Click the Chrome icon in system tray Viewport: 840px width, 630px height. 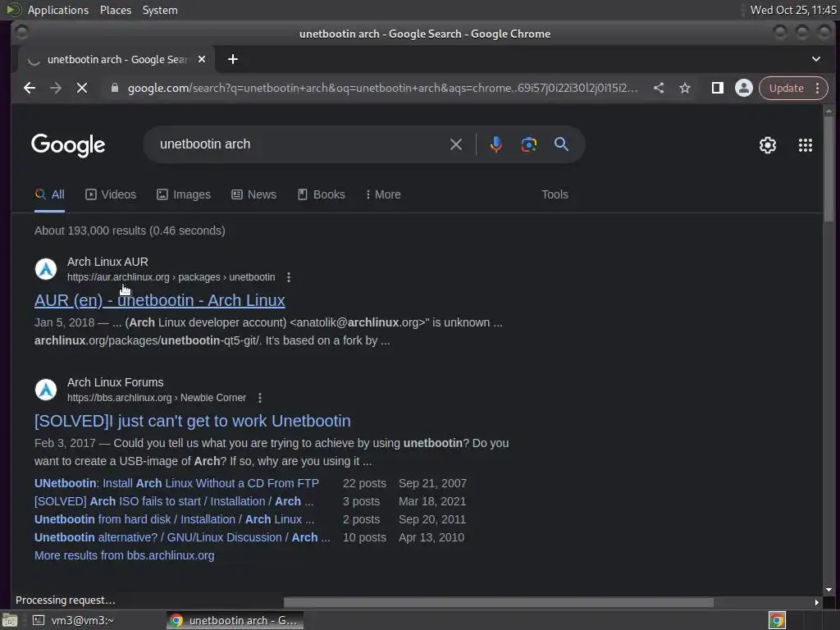pyautogui.click(x=777, y=620)
